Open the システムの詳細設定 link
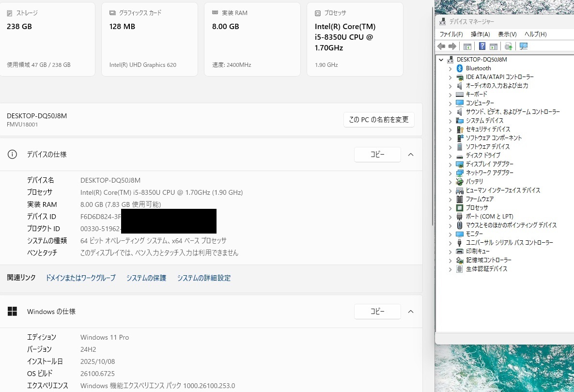 (204, 278)
